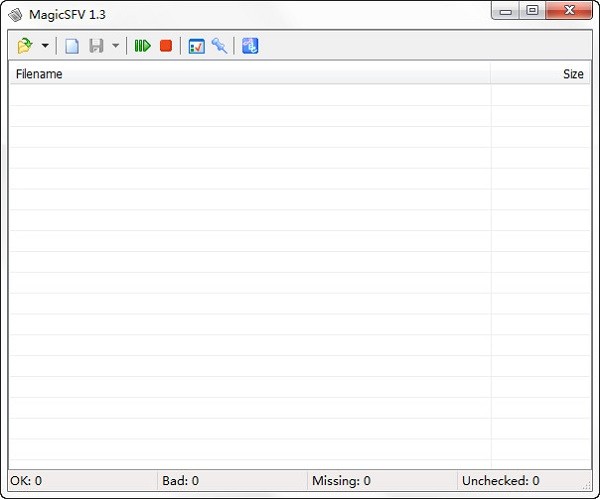Expand the open file dropdown arrow

[x=45, y=46]
